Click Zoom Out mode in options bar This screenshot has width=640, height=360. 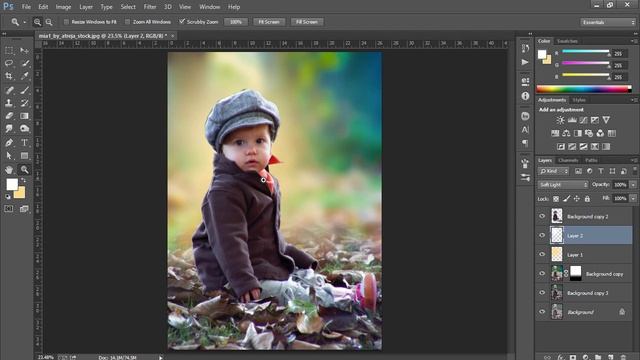[49, 22]
